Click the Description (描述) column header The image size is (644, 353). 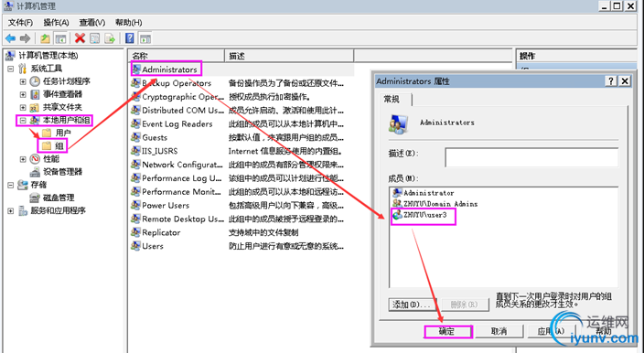click(x=289, y=56)
